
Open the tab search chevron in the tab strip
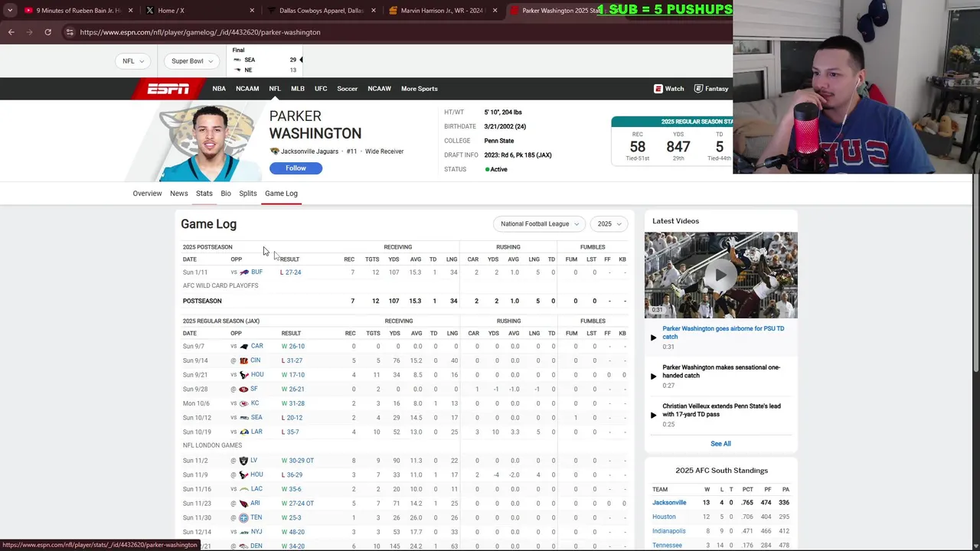coord(9,11)
